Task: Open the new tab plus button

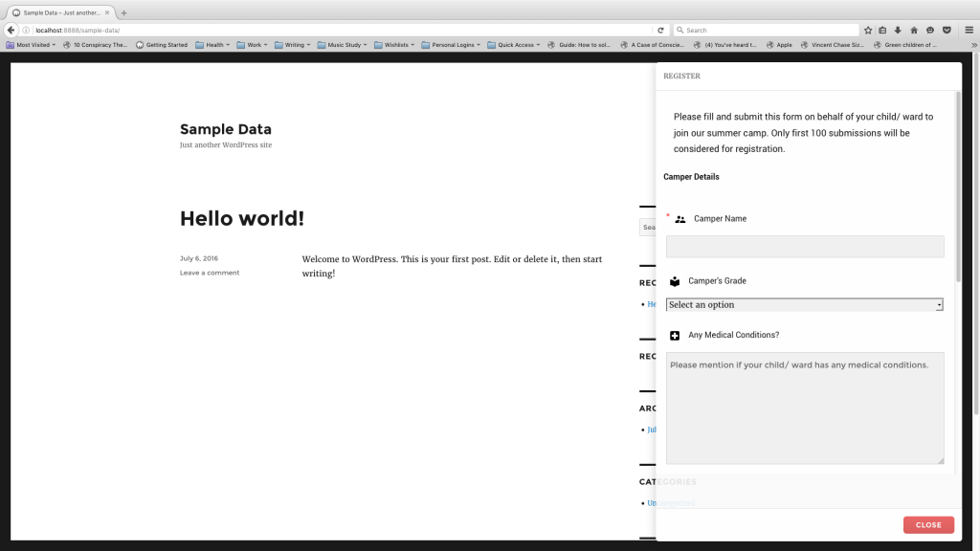Action: pos(123,12)
